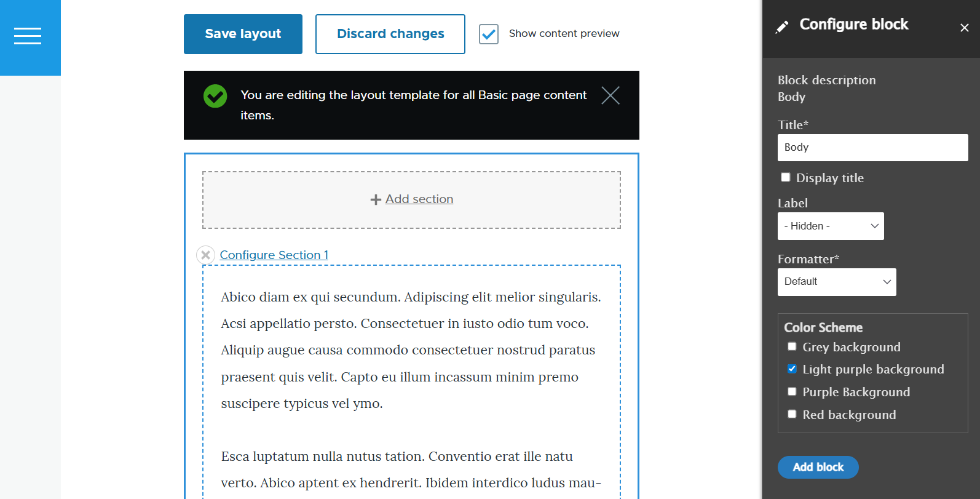Screen dimensions: 980x499
Task: Click the plus icon beside Add section
Action: [376, 199]
